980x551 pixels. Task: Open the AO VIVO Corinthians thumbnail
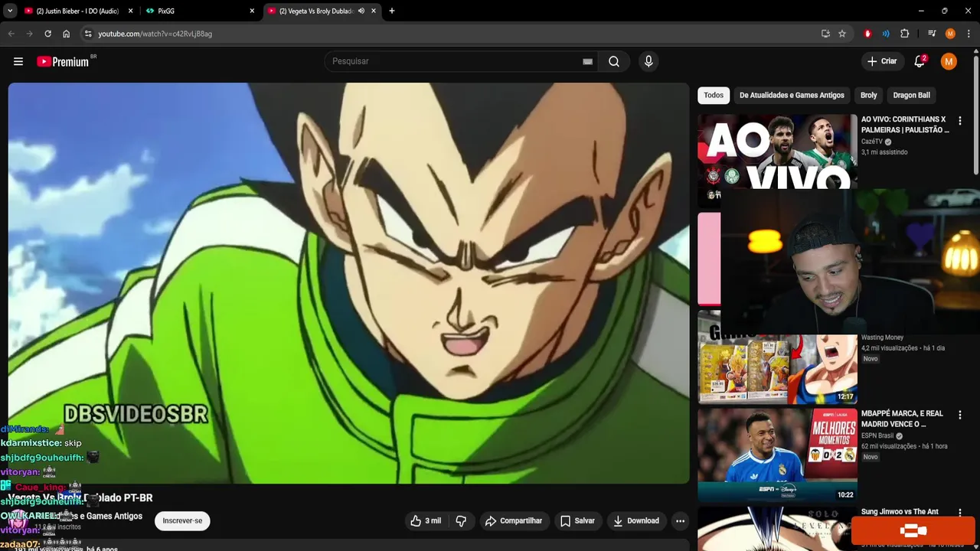click(x=777, y=152)
